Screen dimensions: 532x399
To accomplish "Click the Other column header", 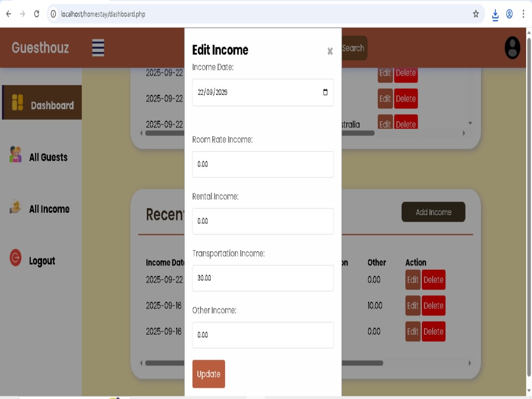I will tap(377, 262).
